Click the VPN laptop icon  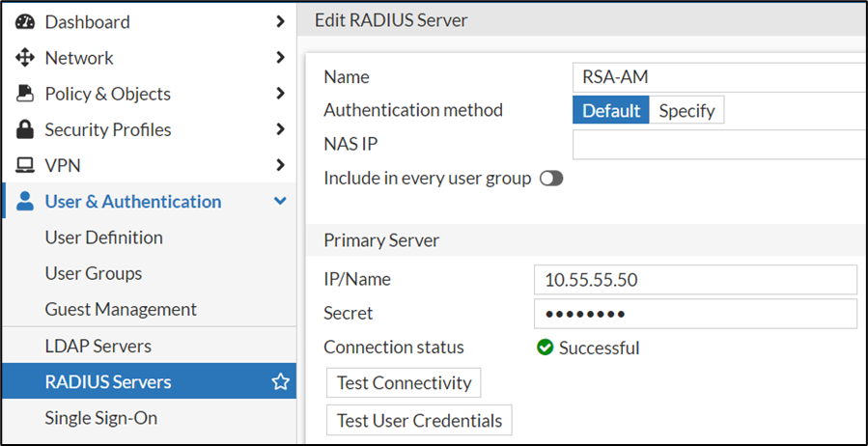coord(25,165)
